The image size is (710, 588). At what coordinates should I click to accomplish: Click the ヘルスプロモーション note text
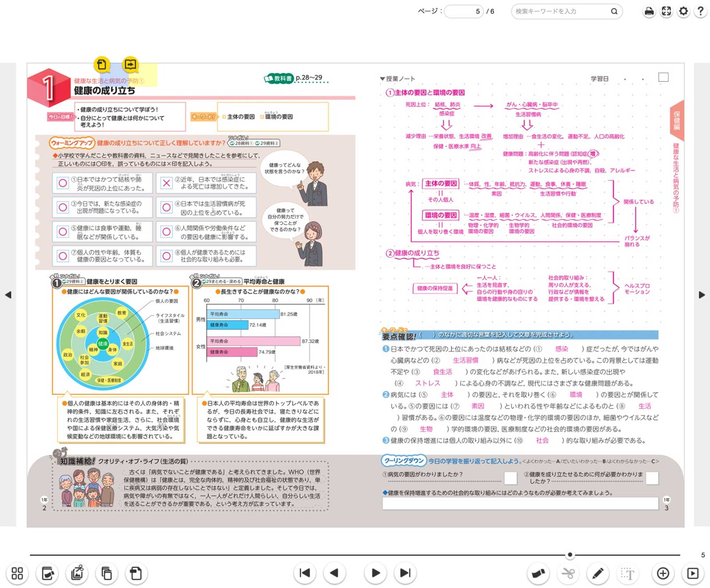pyautogui.click(x=637, y=288)
